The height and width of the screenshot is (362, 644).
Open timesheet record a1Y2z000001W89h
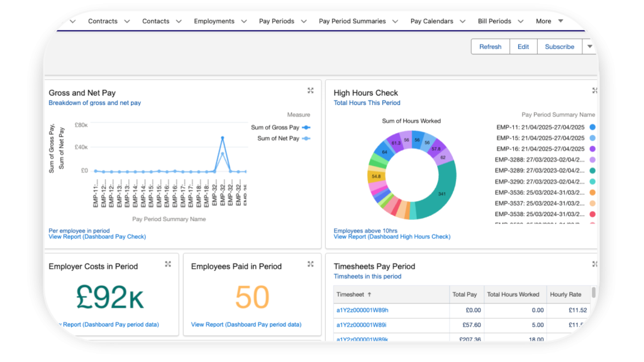tap(362, 310)
